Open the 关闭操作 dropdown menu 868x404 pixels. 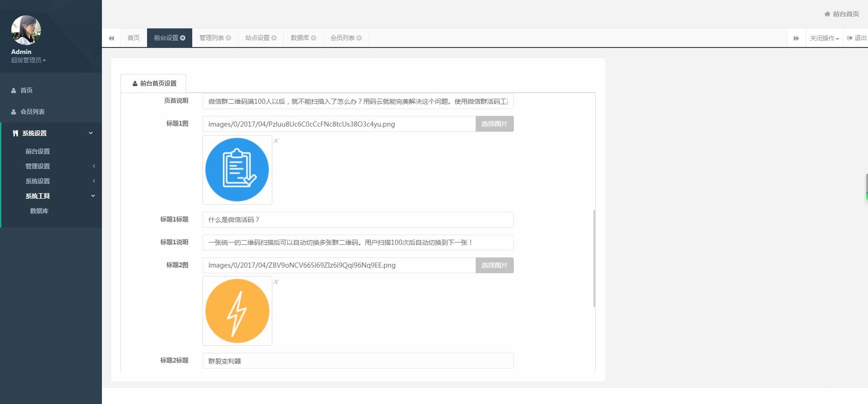pyautogui.click(x=824, y=38)
